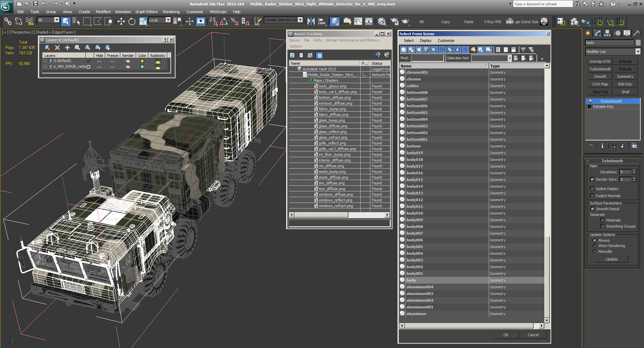This screenshot has height=348, width=644.
Task: Expand s_400_92N2E_radar layer row
Action: click(45, 67)
